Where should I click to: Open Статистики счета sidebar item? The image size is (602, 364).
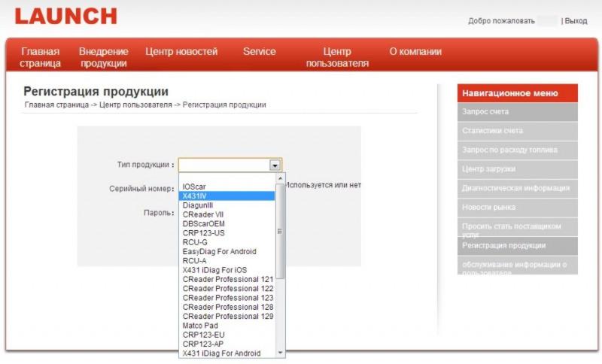(518, 131)
